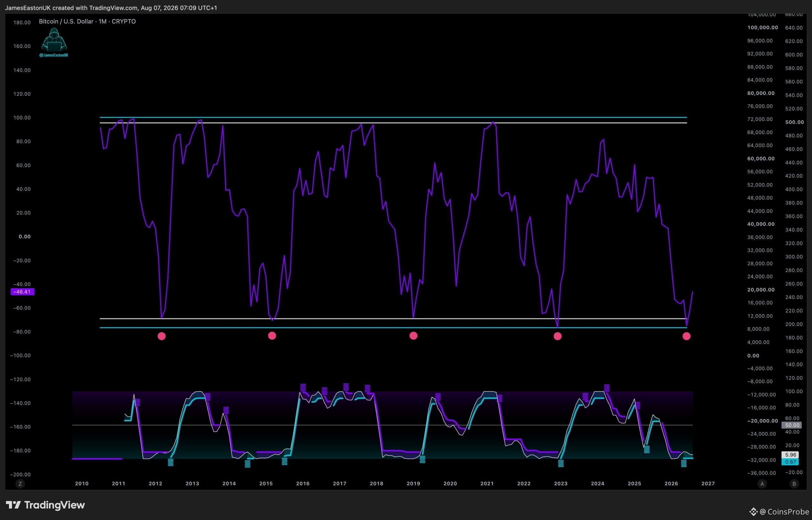This screenshot has height=520, width=812.
Task: Click the −36,000.00 price scale label
Action: (x=762, y=473)
